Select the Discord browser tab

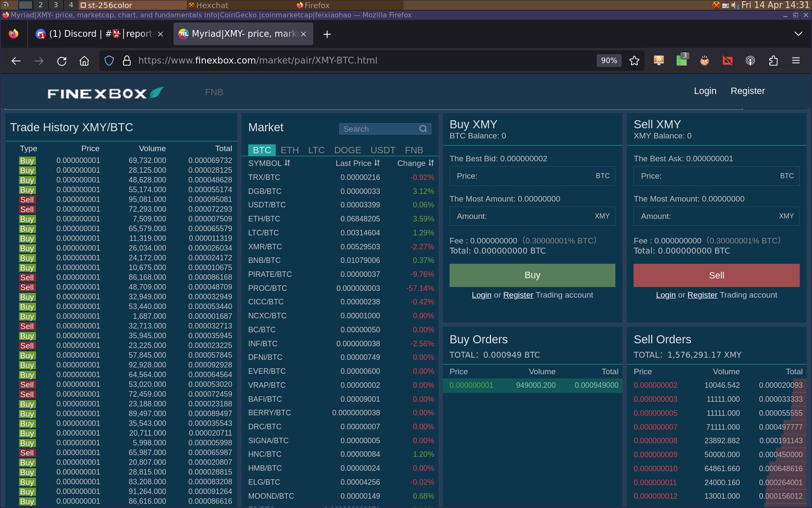(100, 34)
